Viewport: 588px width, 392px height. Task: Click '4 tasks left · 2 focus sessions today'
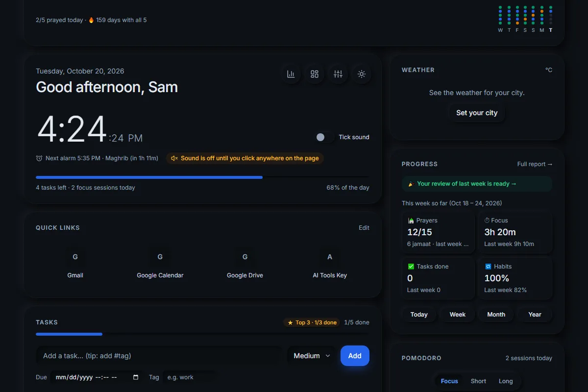[85, 188]
